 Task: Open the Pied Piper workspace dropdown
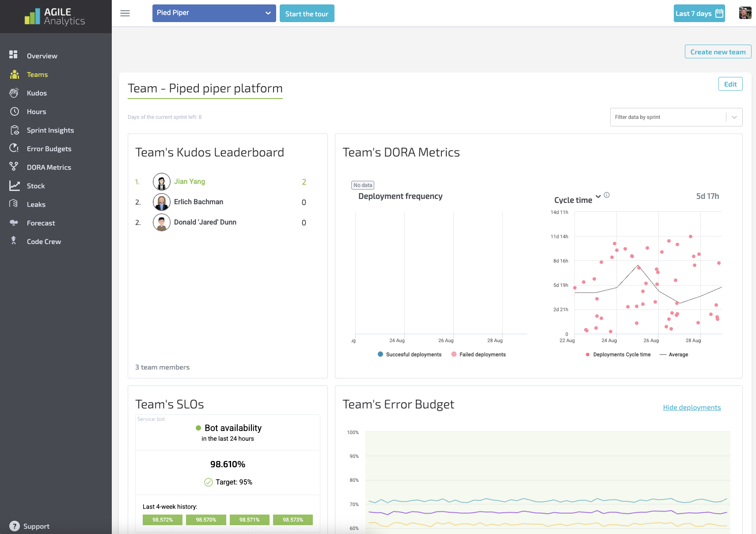(x=214, y=13)
